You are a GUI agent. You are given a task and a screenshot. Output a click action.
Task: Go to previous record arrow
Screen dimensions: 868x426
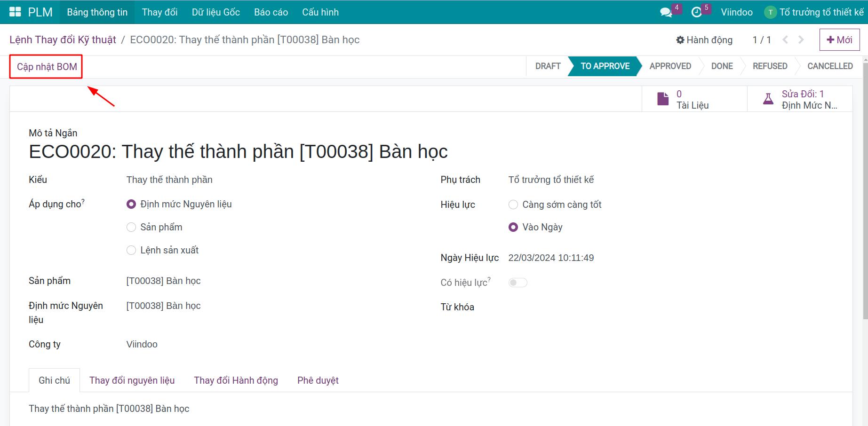pos(785,40)
